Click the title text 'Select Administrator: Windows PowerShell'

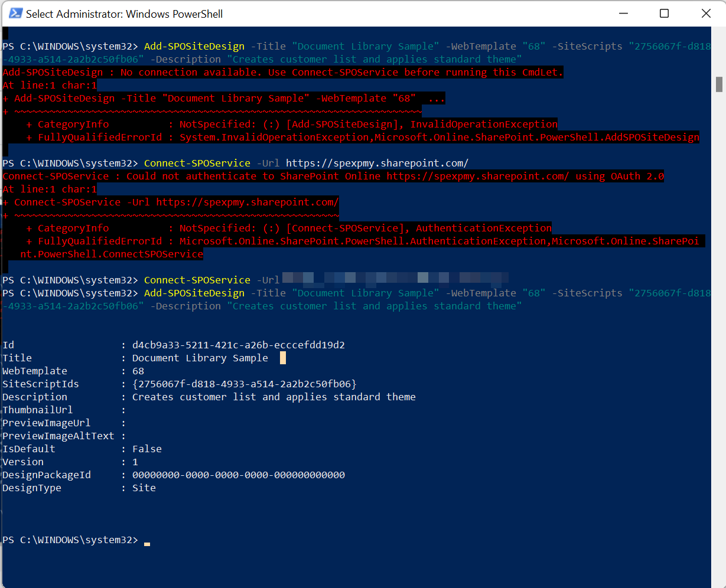(124, 14)
